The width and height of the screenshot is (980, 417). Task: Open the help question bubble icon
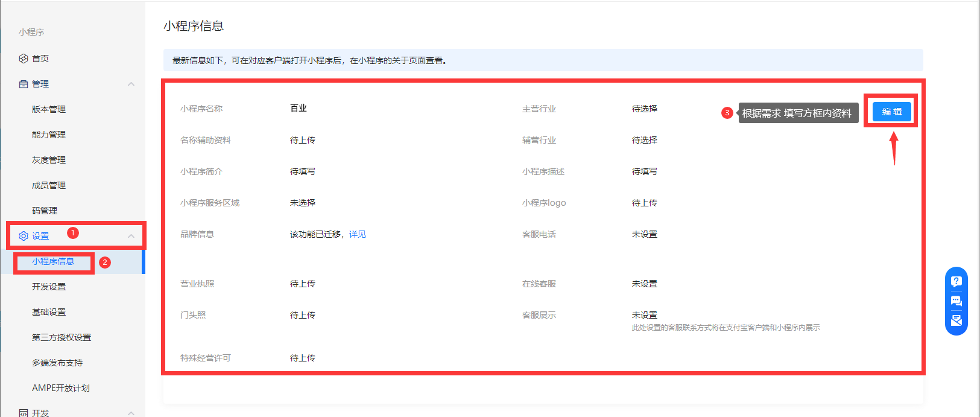pyautogui.click(x=956, y=281)
